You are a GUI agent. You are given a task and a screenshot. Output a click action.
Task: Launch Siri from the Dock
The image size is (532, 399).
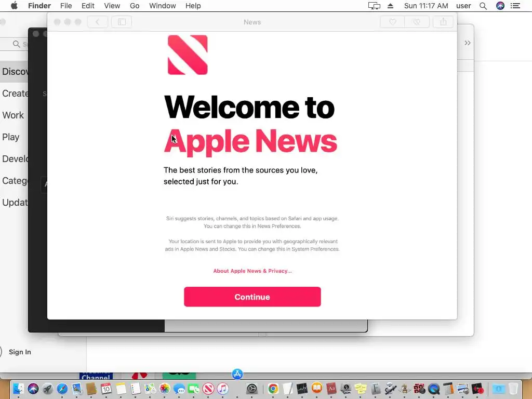click(33, 389)
